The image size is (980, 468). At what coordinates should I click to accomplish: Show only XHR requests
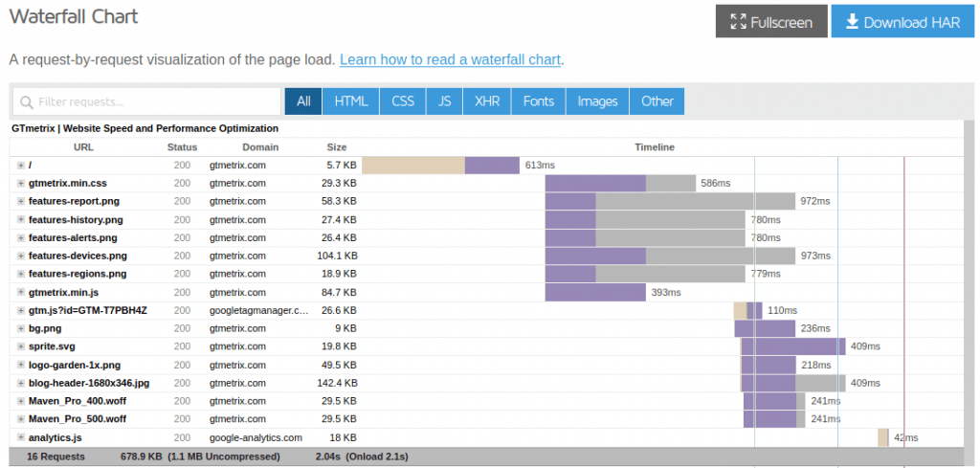487,101
